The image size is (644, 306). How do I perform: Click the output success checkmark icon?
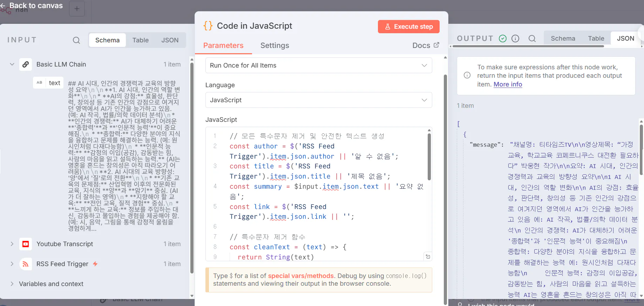pyautogui.click(x=503, y=39)
